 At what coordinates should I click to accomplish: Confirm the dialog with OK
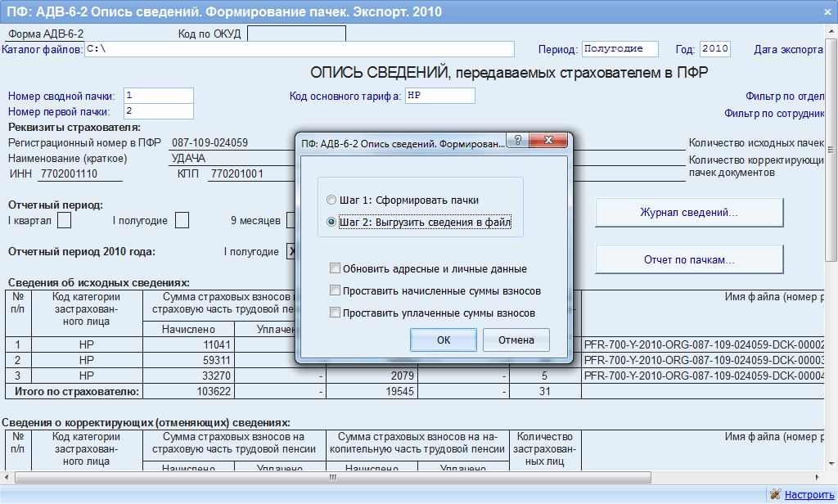pyautogui.click(x=444, y=340)
